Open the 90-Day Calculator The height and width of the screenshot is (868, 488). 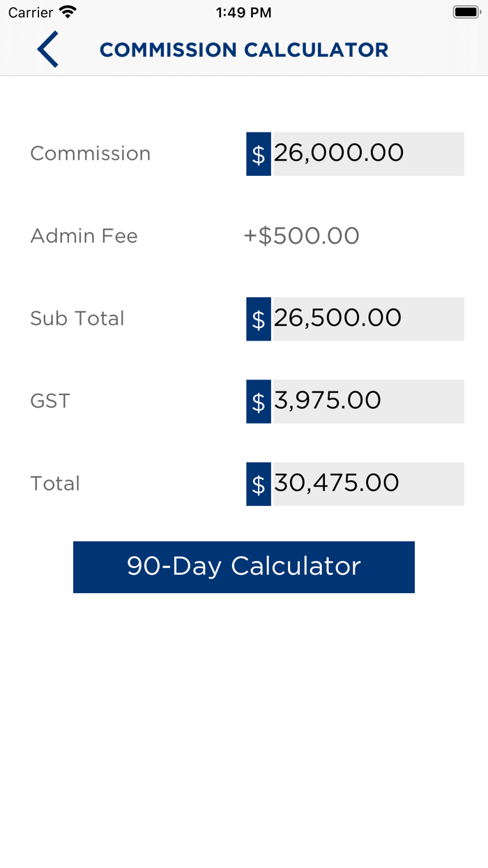[243, 567]
